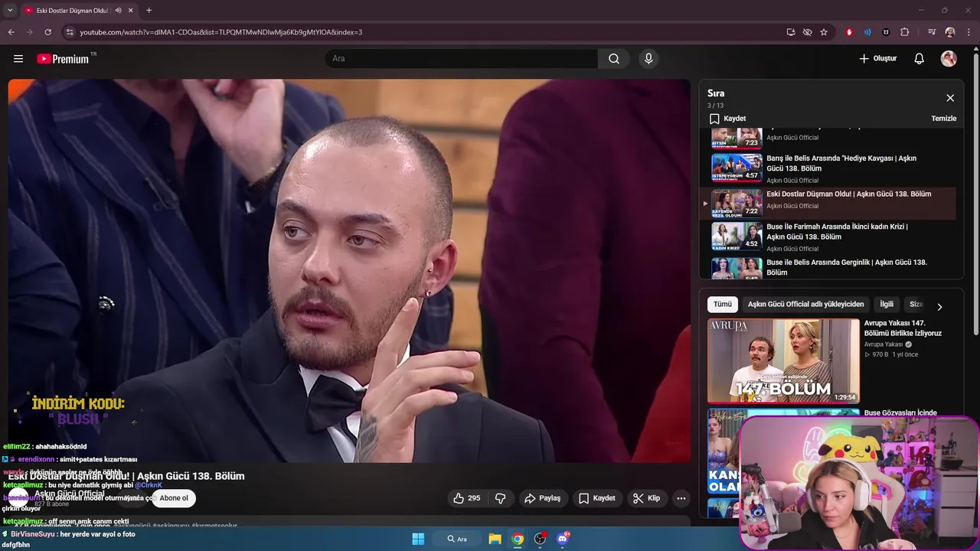
Task: Dislike the video with thumbs-down
Action: pos(501,498)
